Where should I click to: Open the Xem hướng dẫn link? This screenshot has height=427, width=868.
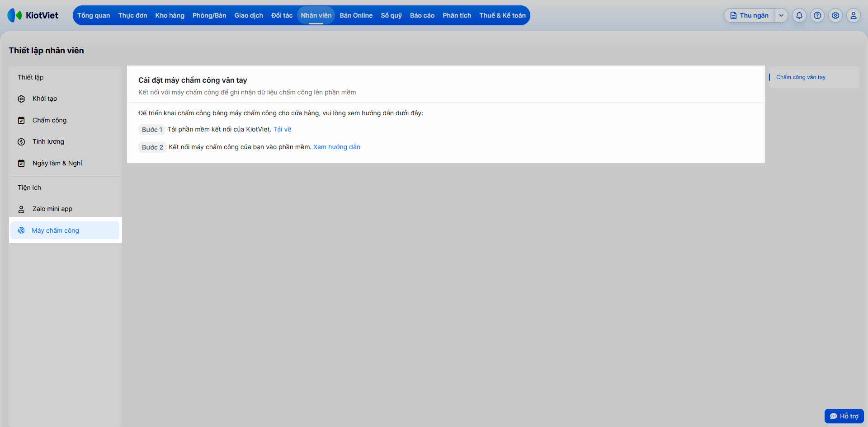pyautogui.click(x=337, y=147)
